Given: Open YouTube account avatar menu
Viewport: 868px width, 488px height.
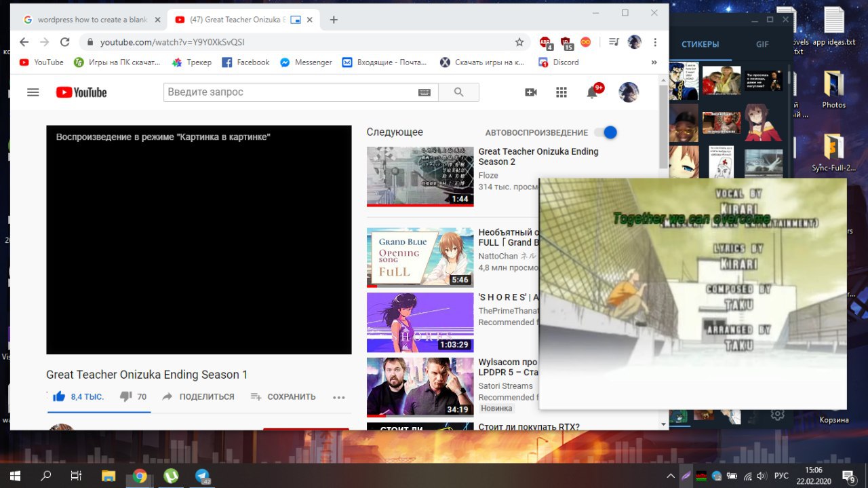Looking at the screenshot, I should 629,92.
